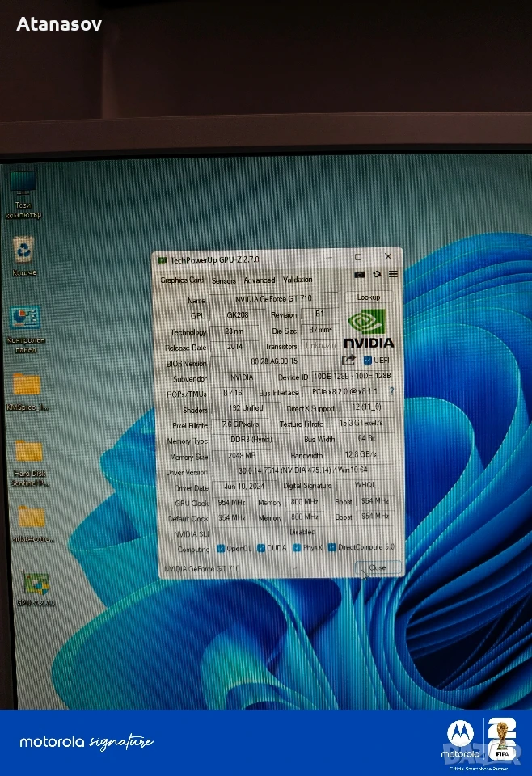Close GPU-Z with the title bar X
The image size is (532, 776).
click(388, 256)
